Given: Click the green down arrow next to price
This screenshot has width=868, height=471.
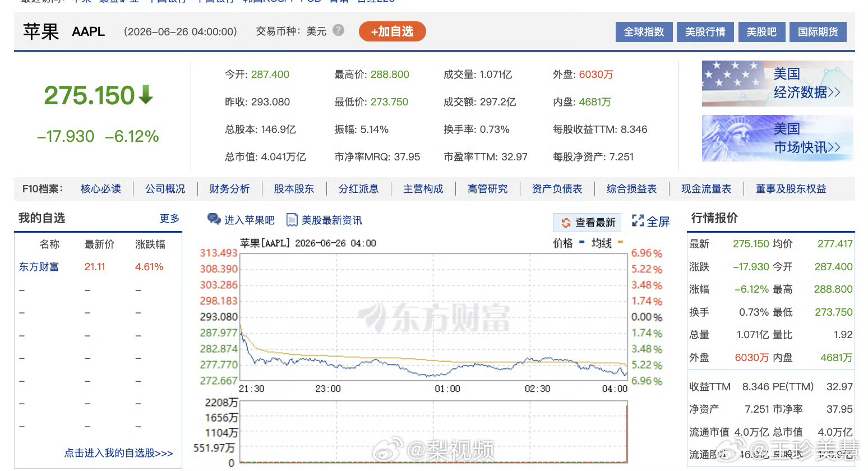Looking at the screenshot, I should pyautogui.click(x=146, y=95).
